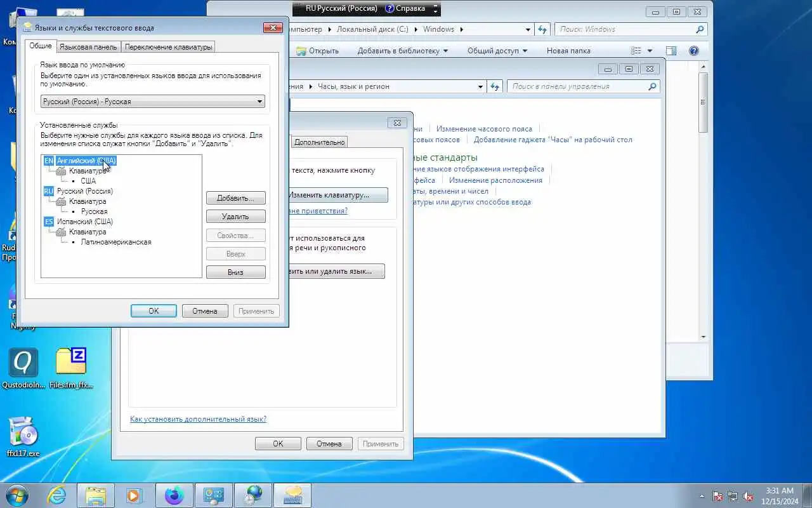Switch to Дополнительно tab in region dialog
Image resolution: width=812 pixels, height=508 pixels.
click(x=320, y=142)
